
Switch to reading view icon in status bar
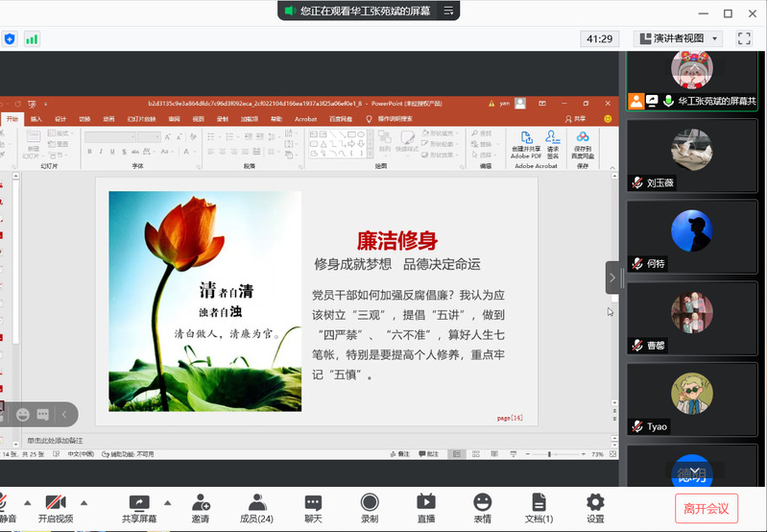pos(494,454)
